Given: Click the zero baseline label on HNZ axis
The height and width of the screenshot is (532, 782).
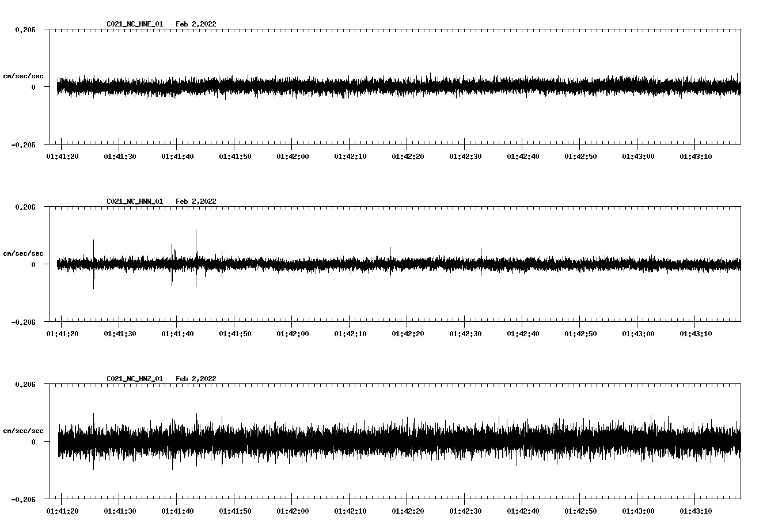Looking at the screenshot, I should click(x=33, y=442).
